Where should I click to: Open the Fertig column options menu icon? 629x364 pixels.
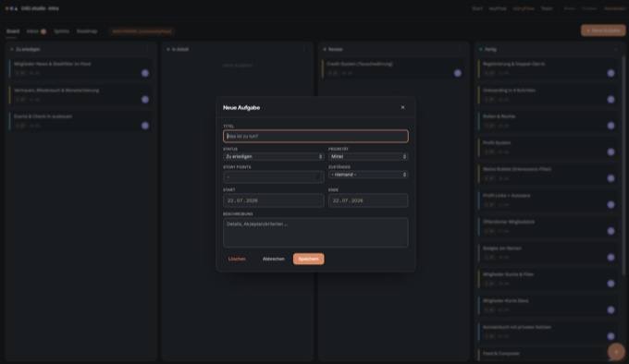(x=616, y=49)
